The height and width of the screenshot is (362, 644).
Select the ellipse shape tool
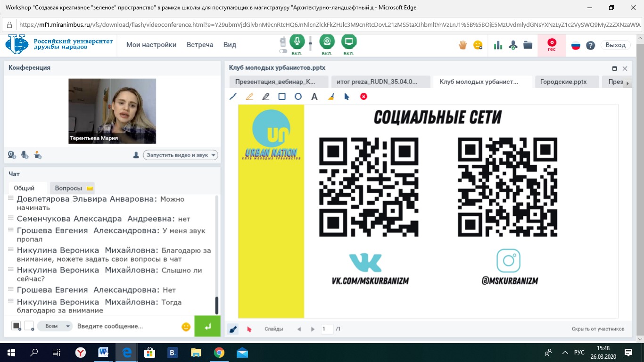[x=298, y=97]
